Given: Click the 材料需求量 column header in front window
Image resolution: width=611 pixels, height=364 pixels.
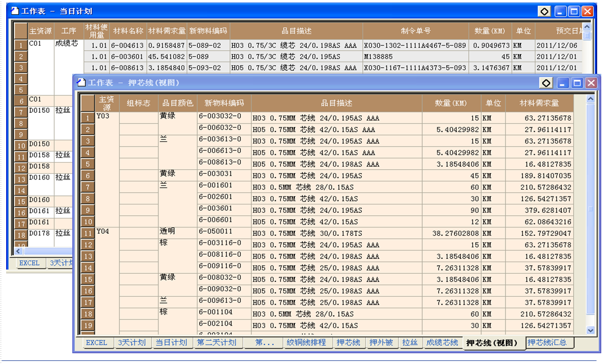Looking at the screenshot, I should 539,103.
